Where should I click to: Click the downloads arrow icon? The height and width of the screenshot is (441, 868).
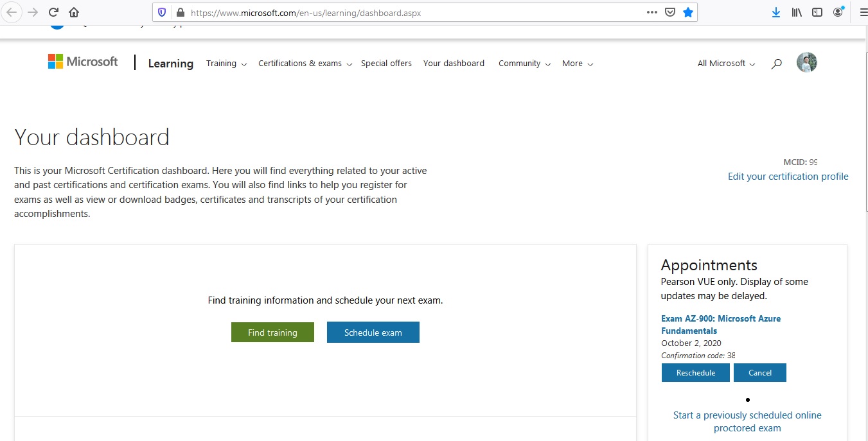point(775,12)
